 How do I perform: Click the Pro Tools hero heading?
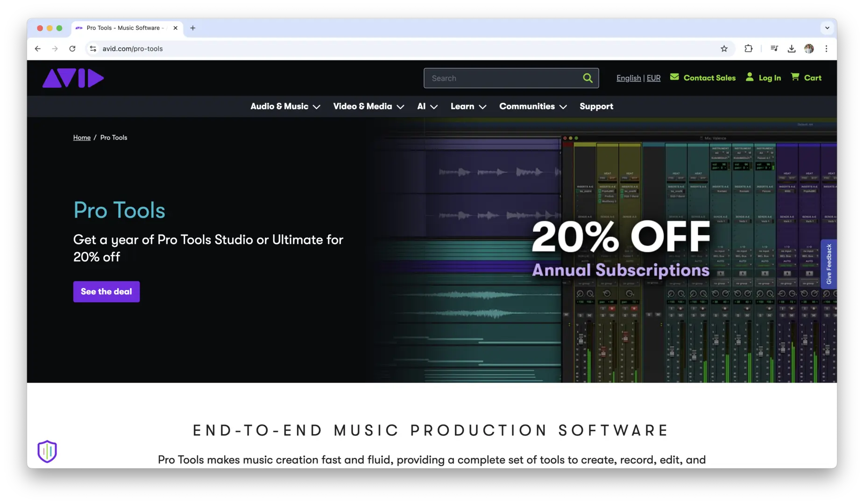[119, 210]
